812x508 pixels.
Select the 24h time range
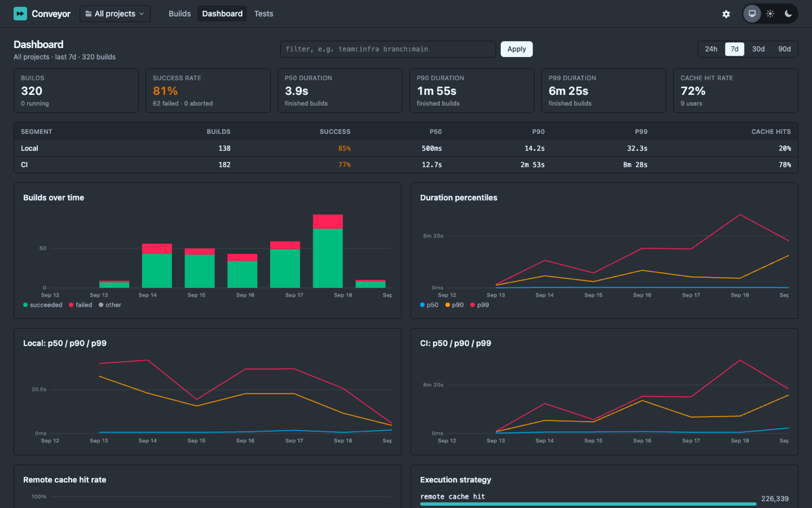pyautogui.click(x=711, y=49)
